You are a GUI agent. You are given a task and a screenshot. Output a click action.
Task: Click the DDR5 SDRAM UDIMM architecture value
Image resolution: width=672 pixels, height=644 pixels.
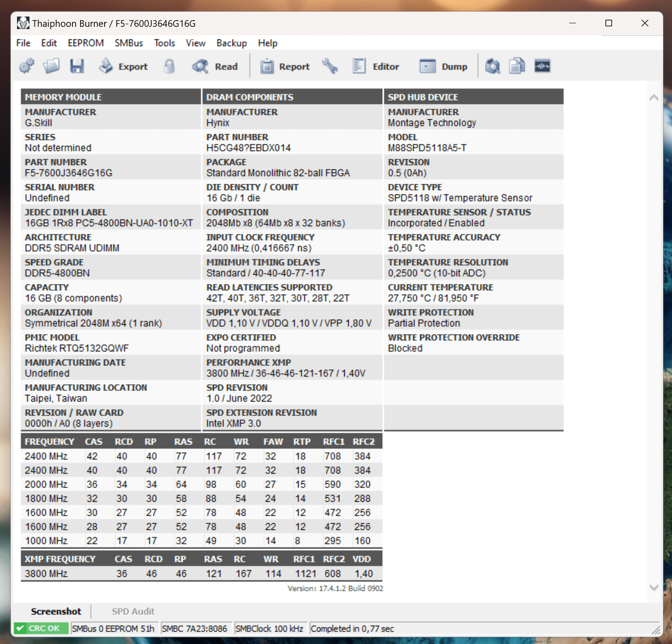[72, 248]
